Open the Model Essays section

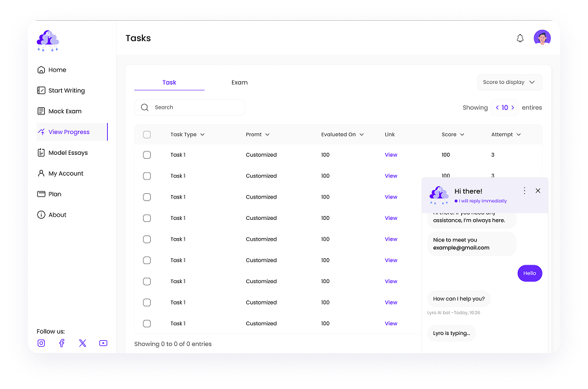click(62, 152)
